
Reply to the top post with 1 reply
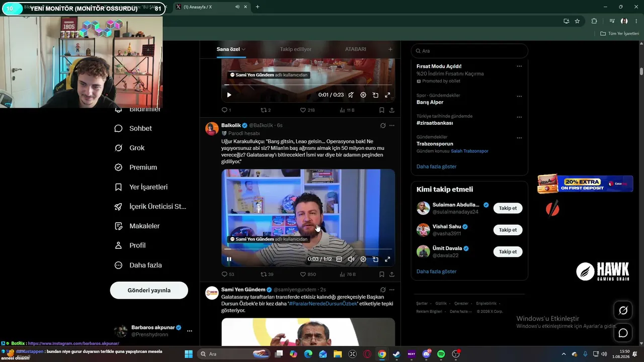[x=226, y=110]
